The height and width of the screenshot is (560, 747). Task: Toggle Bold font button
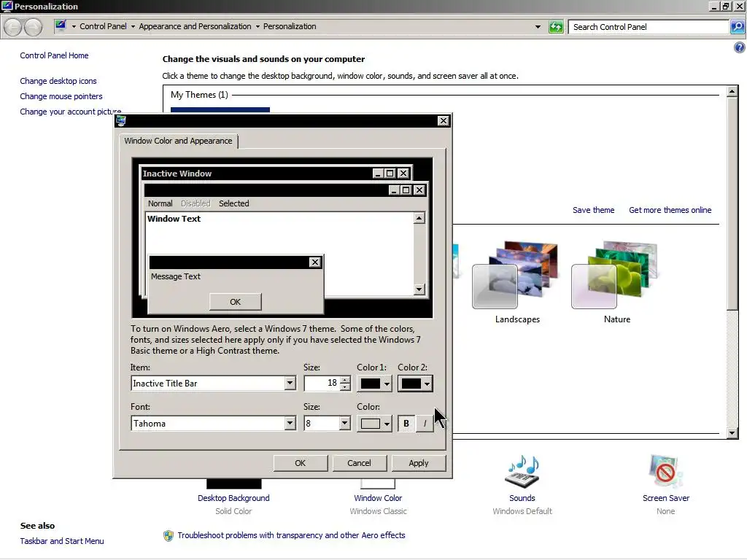[406, 424]
